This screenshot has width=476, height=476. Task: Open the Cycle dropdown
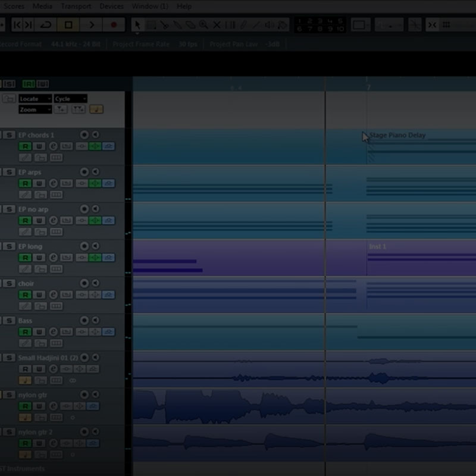click(71, 99)
